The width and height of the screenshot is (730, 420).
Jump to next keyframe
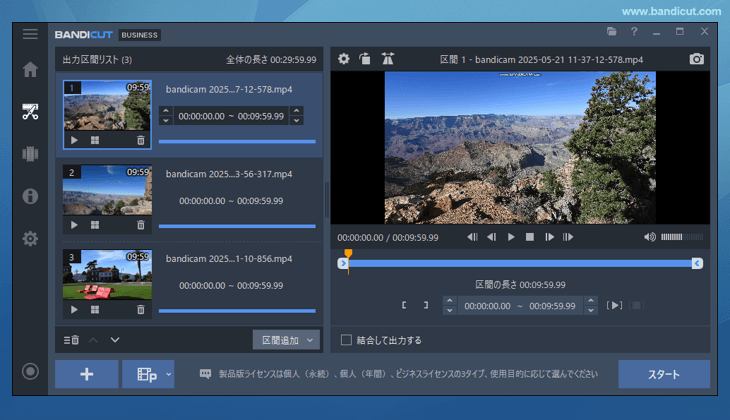click(568, 237)
